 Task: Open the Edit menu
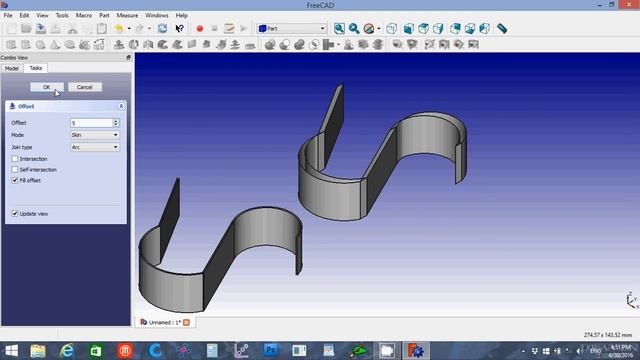(24, 15)
